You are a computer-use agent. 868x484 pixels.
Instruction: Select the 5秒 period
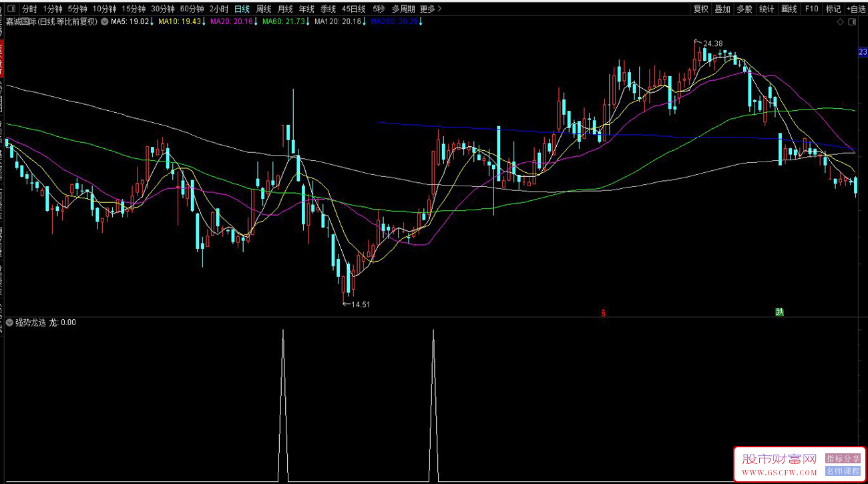tap(379, 9)
